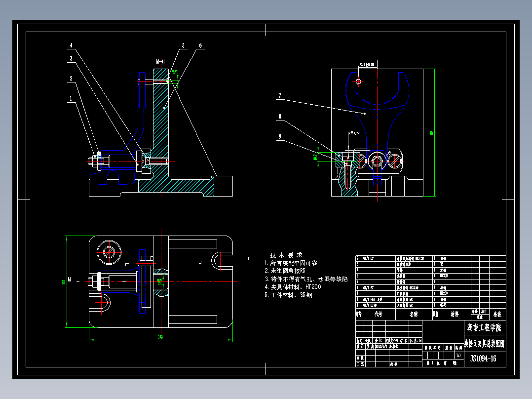Select part callout number 5 label
Screen dimensions: 532x399
[x=183, y=45]
